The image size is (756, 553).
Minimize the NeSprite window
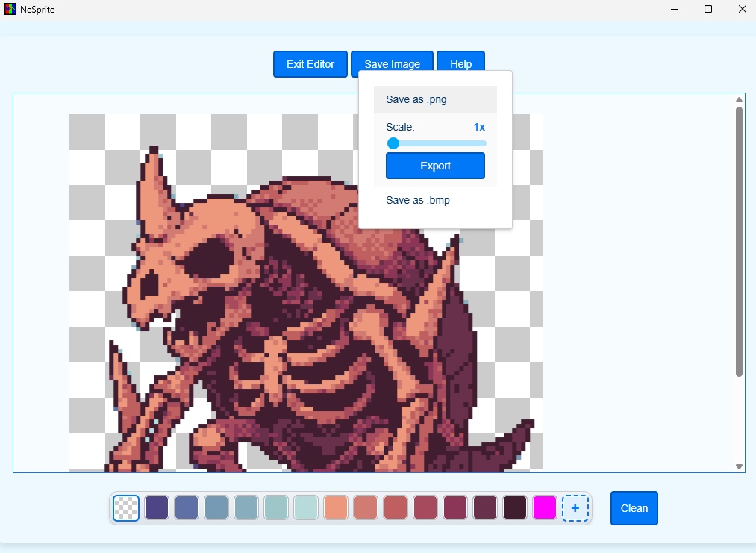tap(675, 9)
